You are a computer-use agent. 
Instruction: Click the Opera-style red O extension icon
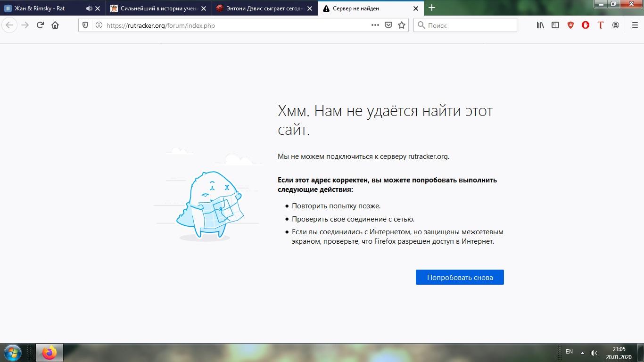coord(586,25)
